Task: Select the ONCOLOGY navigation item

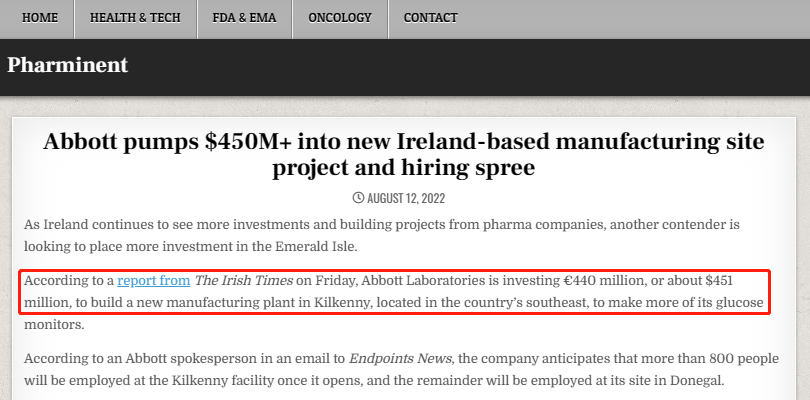Action: coord(339,18)
